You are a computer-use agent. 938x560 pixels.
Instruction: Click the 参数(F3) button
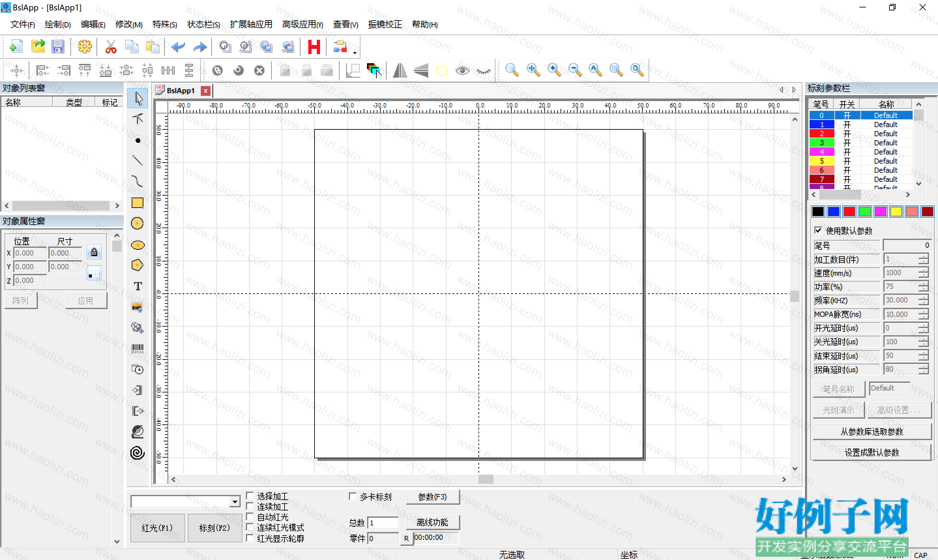click(x=432, y=497)
